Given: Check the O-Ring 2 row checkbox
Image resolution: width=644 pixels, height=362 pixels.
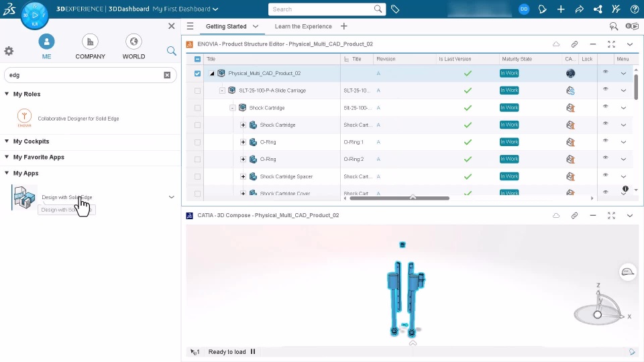Looking at the screenshot, I should click(x=197, y=160).
